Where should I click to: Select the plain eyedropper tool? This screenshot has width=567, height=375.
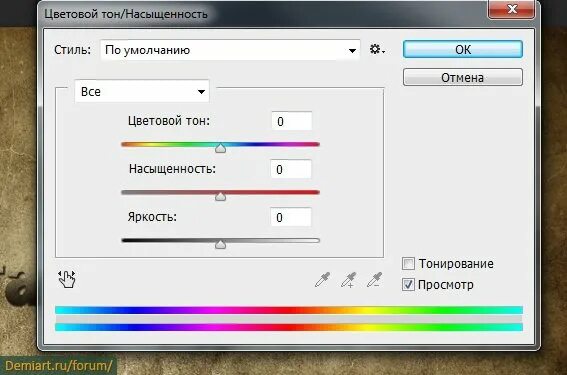coord(322,280)
